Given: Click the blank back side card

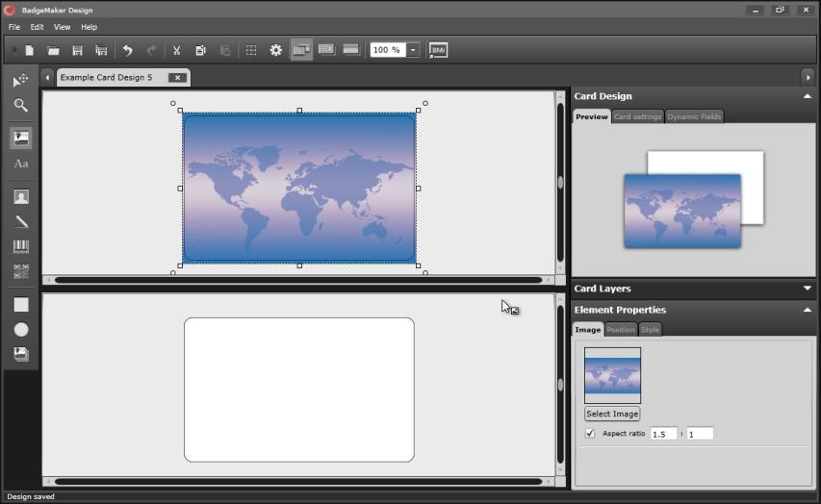Looking at the screenshot, I should (x=299, y=390).
